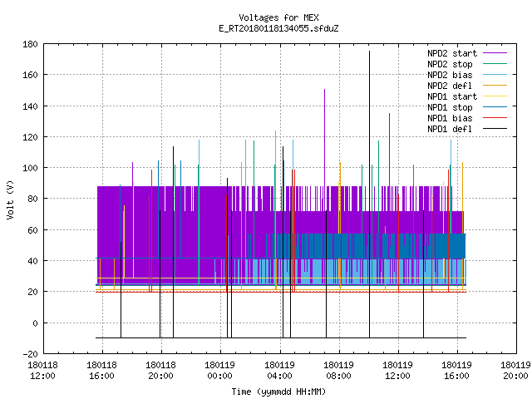Viewport: 532px width, 399px height.
Task: Click the '180119 04:00' time axis label
Action: pos(279,371)
